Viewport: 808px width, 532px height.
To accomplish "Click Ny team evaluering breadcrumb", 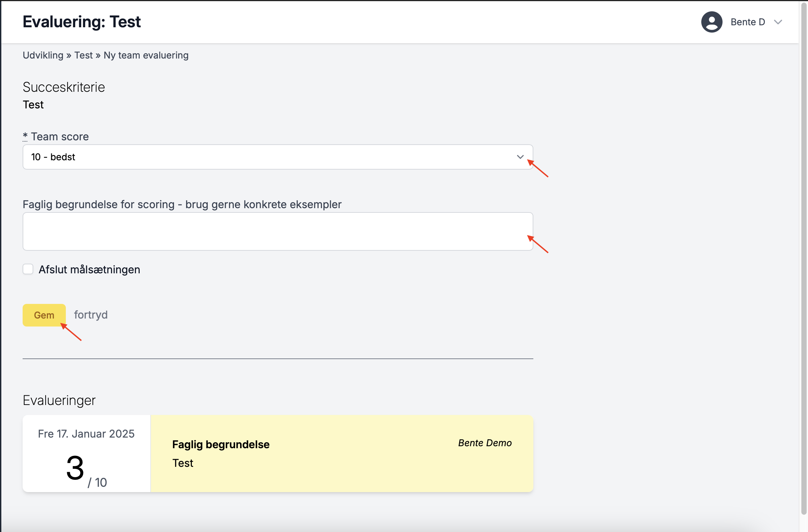I will (146, 55).
